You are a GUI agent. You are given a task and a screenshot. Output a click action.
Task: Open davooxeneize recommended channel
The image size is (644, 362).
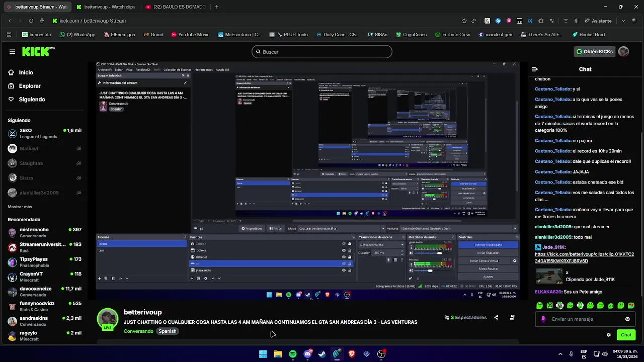pos(44,292)
